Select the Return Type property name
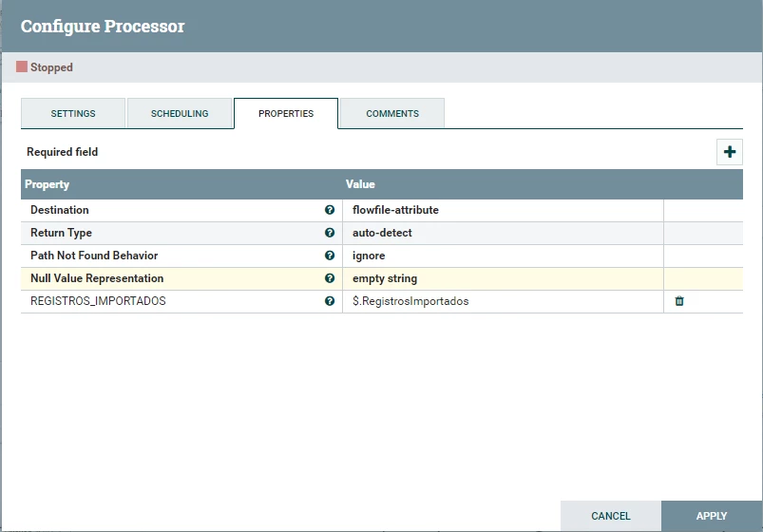The width and height of the screenshot is (763, 532). coord(61,233)
